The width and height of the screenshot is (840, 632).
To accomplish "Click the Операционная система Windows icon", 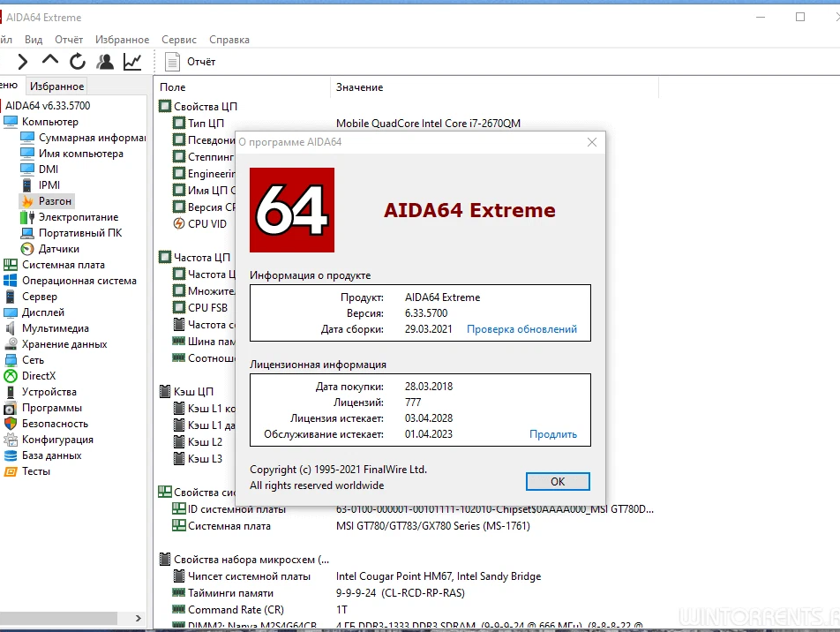I will [11, 281].
